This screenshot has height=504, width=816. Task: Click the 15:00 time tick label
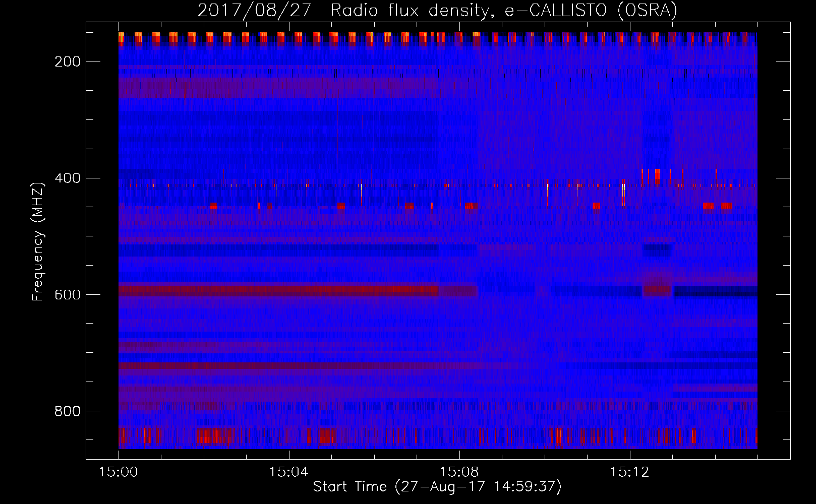click(119, 472)
